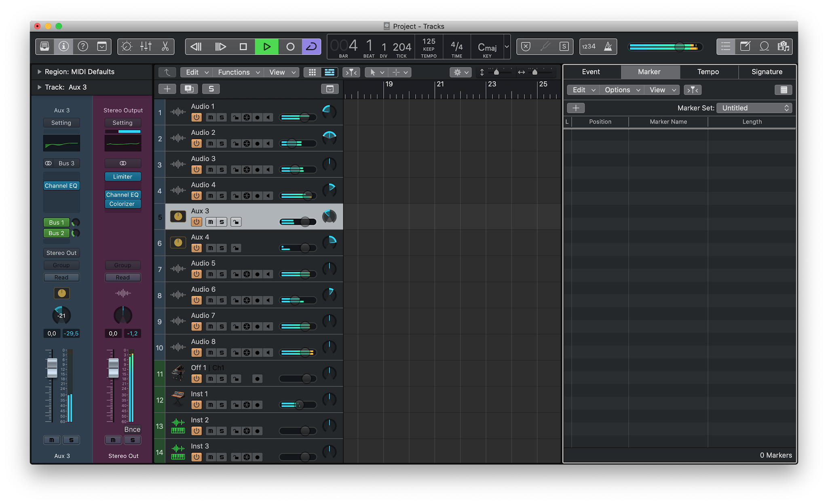Click bar 21 on the timeline ruler
Image resolution: width=828 pixels, height=504 pixels.
point(440,84)
